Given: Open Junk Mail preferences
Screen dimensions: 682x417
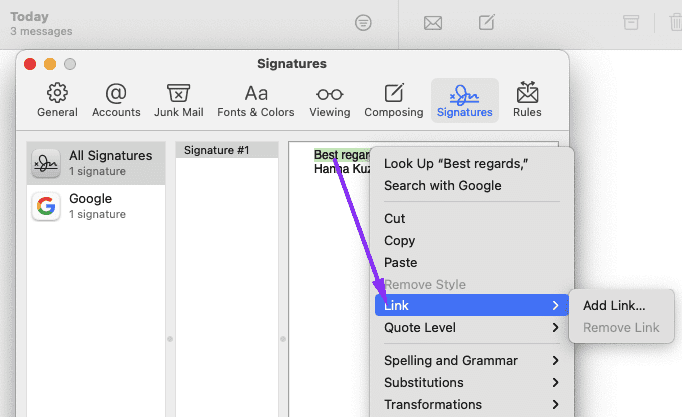Looking at the screenshot, I should click(x=179, y=100).
